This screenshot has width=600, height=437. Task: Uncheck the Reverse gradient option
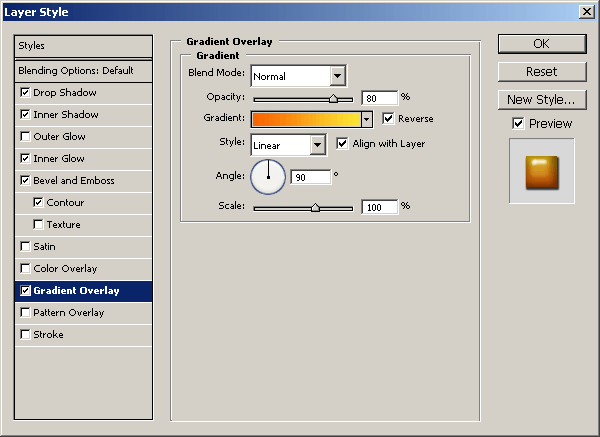point(388,119)
